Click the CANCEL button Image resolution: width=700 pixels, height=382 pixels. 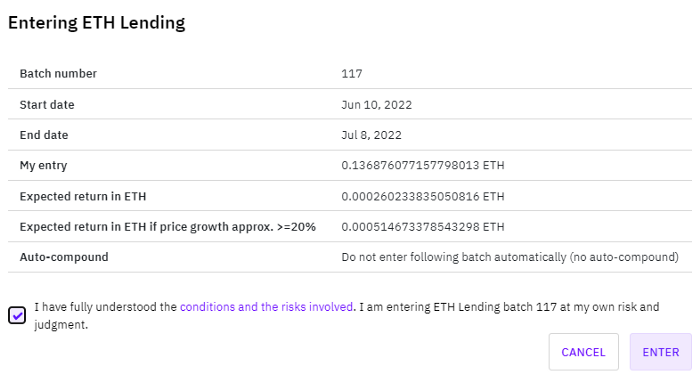(583, 352)
